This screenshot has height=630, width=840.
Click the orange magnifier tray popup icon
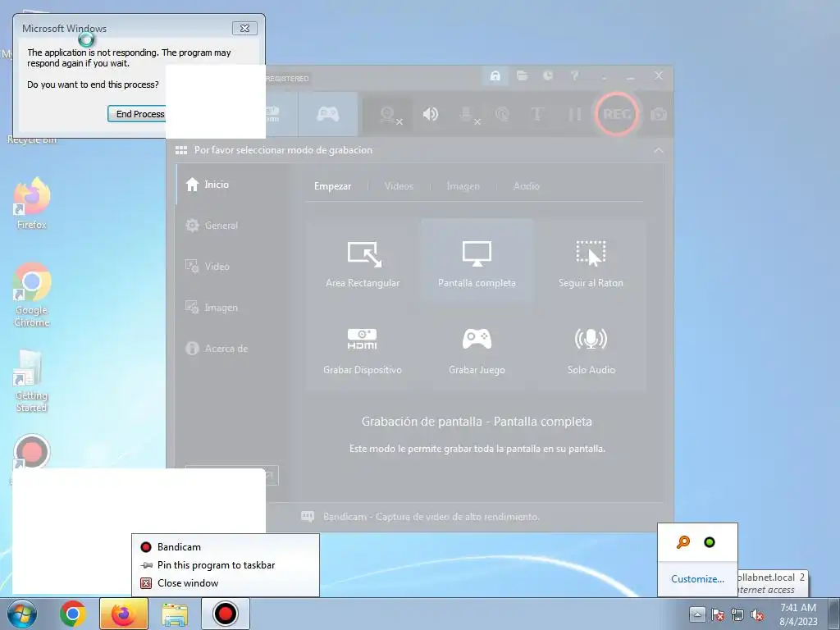click(x=683, y=542)
